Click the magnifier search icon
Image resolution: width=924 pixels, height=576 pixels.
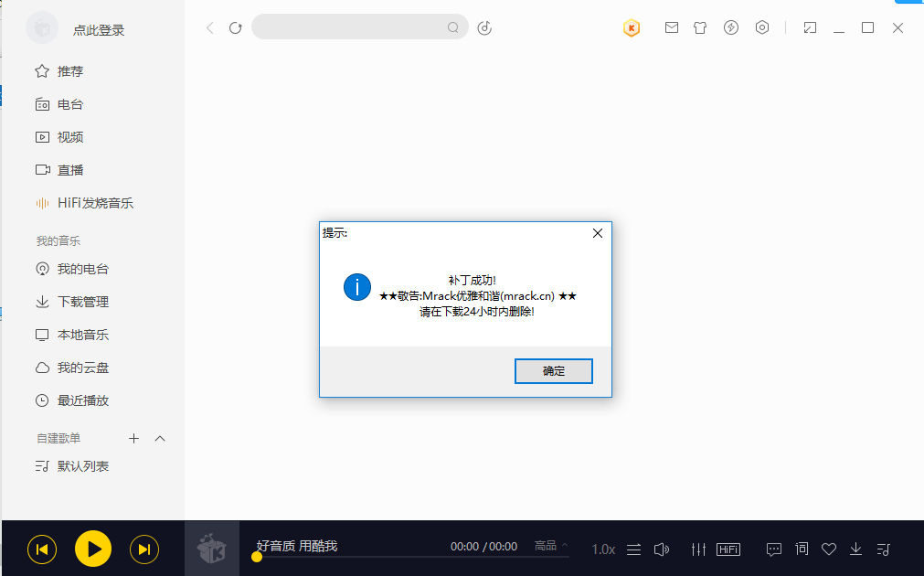point(452,27)
